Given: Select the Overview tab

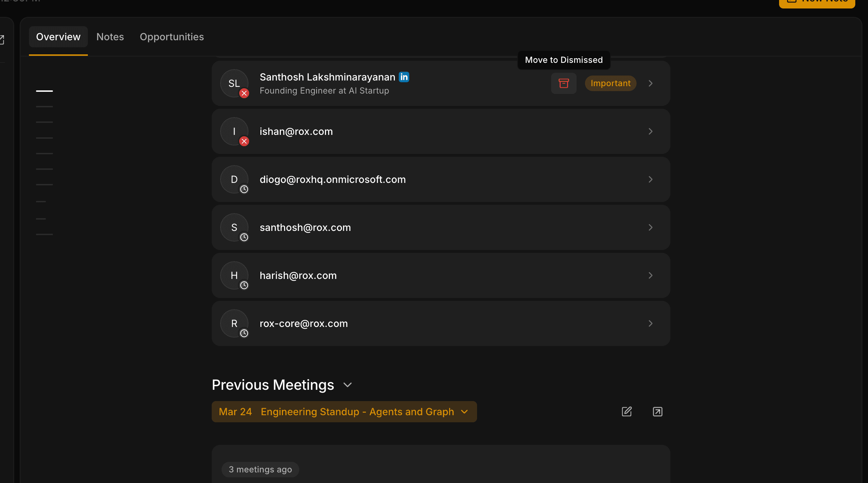Looking at the screenshot, I should click(58, 37).
